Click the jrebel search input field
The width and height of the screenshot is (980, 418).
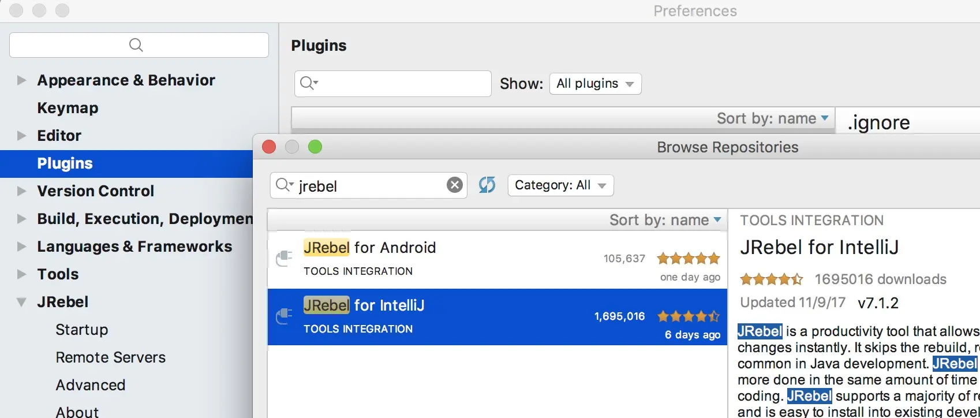coord(368,185)
